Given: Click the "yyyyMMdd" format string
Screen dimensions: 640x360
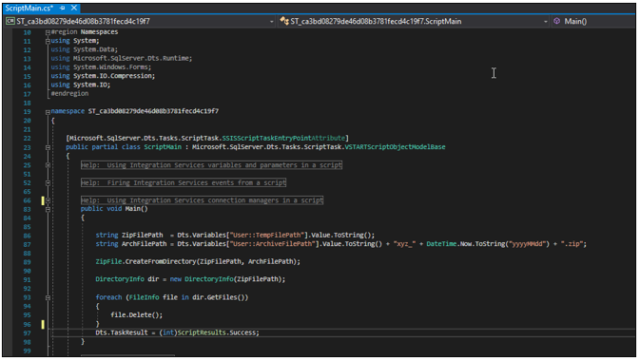Looking at the screenshot, I should tap(528, 244).
